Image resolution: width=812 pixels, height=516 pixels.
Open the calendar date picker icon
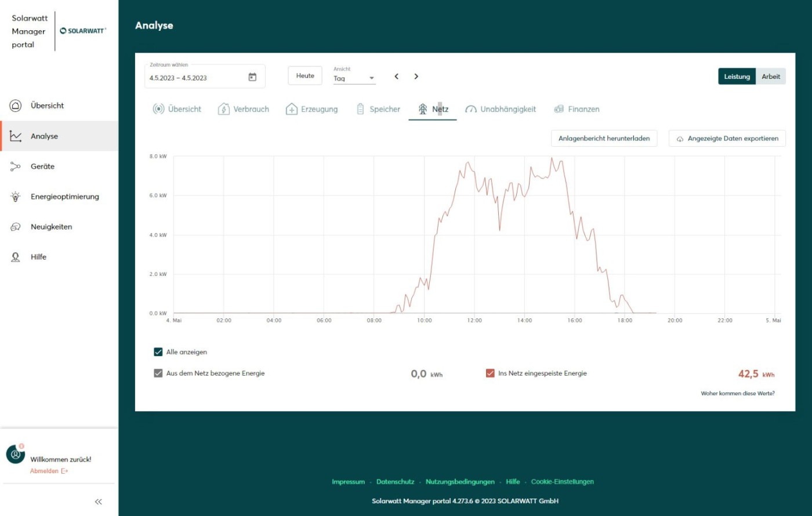252,77
